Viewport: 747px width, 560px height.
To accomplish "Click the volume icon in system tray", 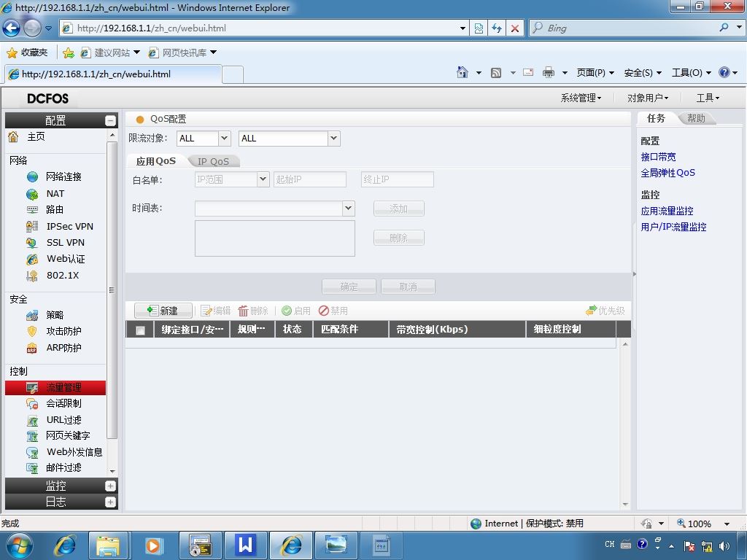I will 724,546.
